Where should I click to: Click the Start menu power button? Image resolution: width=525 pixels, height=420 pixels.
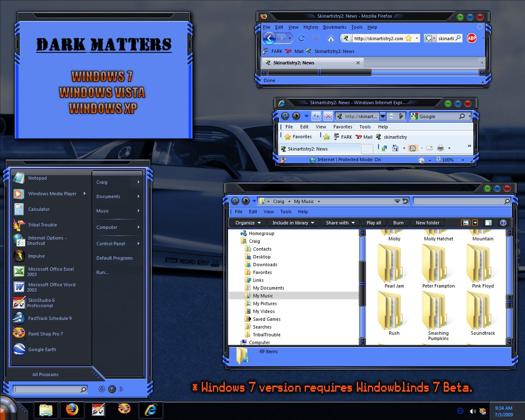pyautogui.click(x=102, y=389)
